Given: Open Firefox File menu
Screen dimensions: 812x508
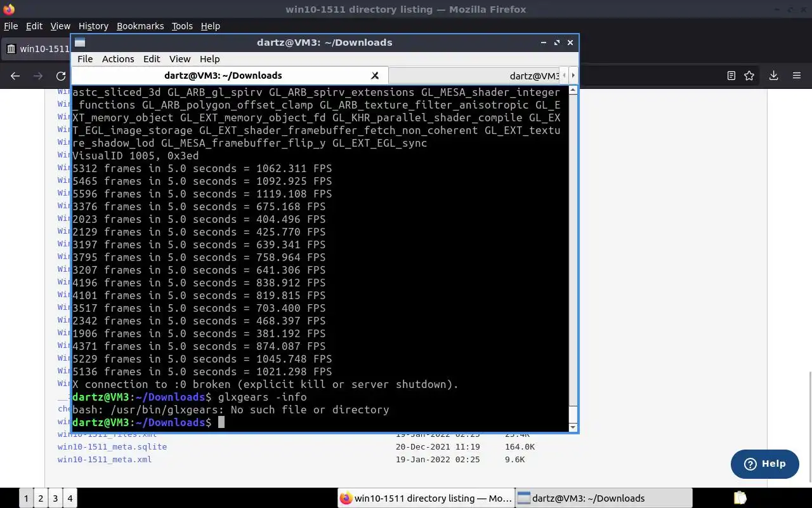Looking at the screenshot, I should tap(11, 26).
